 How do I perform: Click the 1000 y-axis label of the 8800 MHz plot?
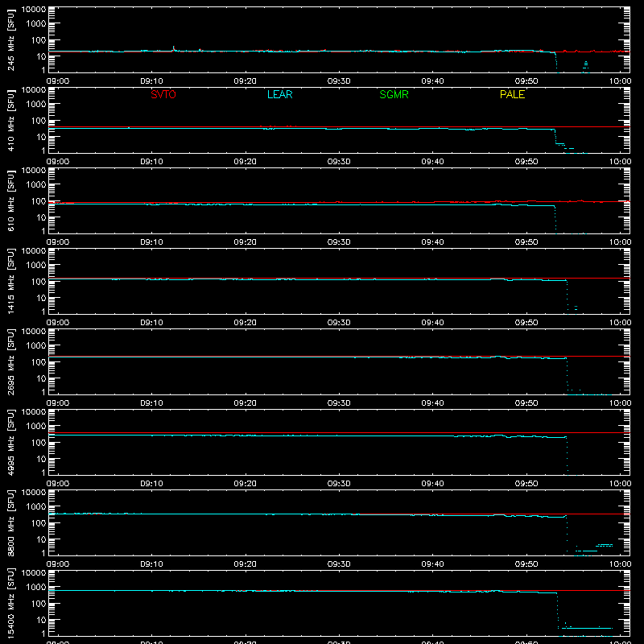(36, 507)
